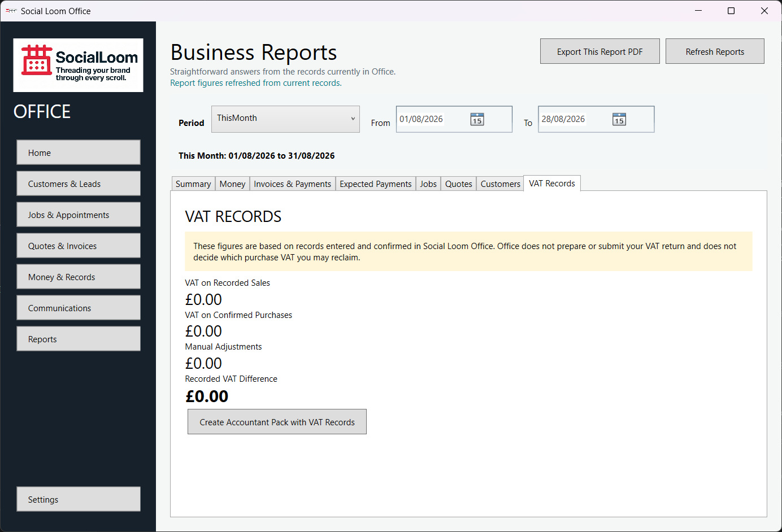Click the yellow VAT disclaimer notice

click(468, 251)
